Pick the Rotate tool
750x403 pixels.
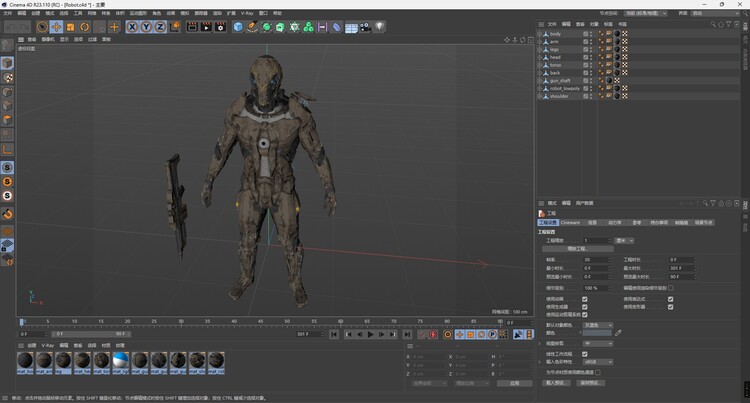pos(85,27)
